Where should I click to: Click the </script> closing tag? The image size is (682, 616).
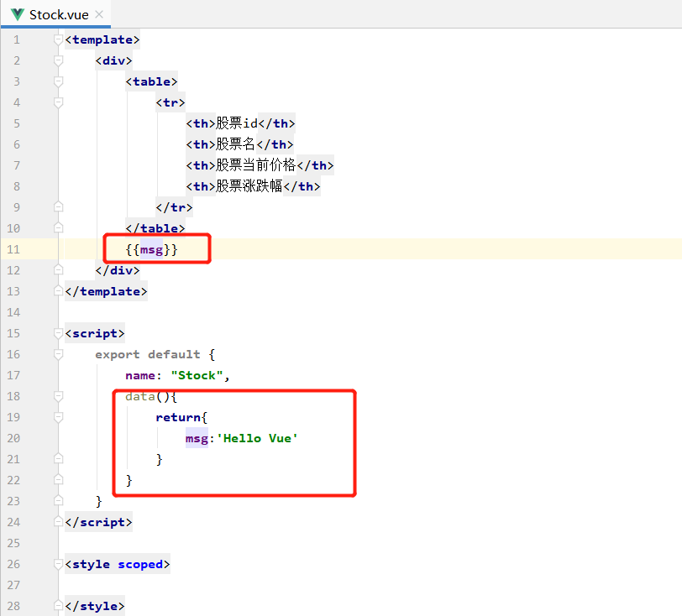99,522
